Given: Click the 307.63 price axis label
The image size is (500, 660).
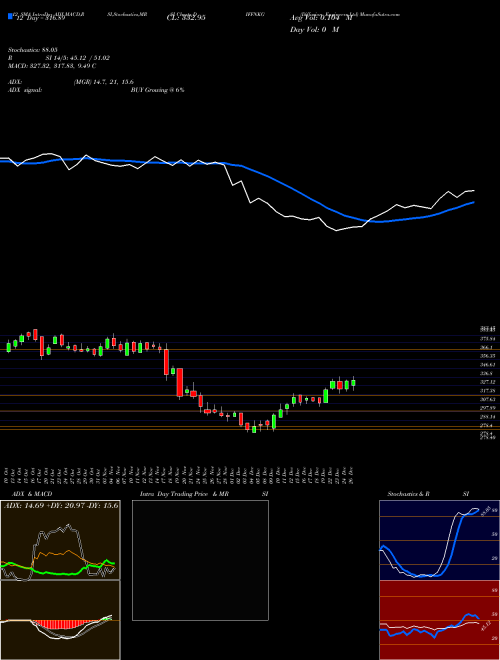Looking at the screenshot, I should click(x=488, y=399).
